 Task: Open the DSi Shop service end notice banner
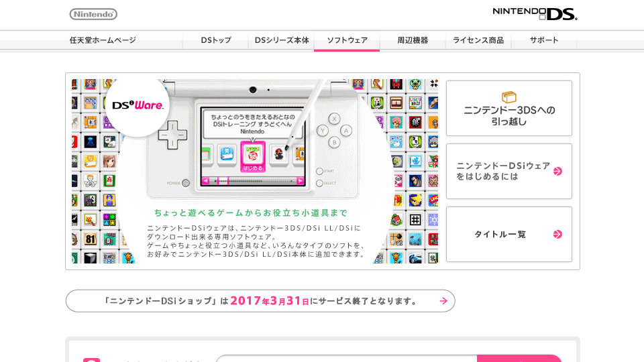click(260, 301)
